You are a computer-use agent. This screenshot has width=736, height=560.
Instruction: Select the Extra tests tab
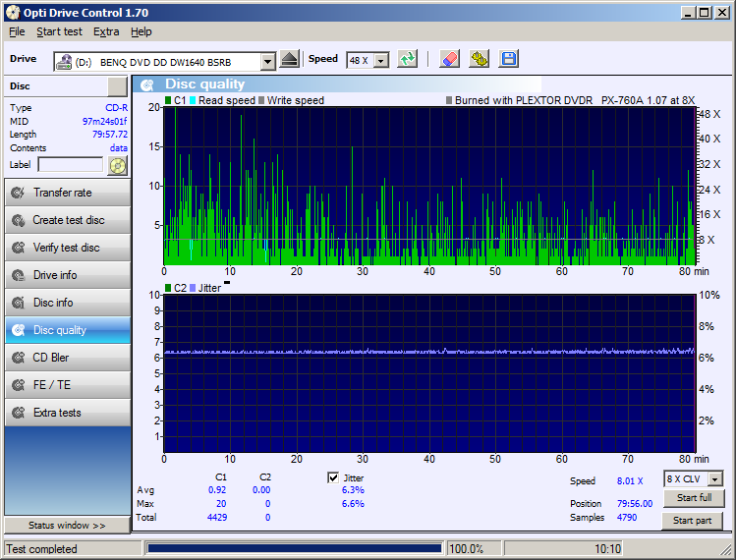(68, 413)
